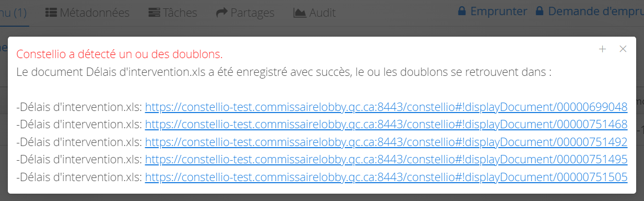Show the Audit tab label

coord(323,12)
